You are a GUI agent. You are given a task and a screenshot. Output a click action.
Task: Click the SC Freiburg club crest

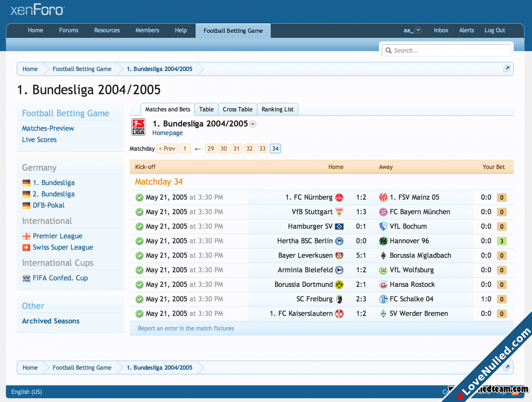(x=339, y=299)
